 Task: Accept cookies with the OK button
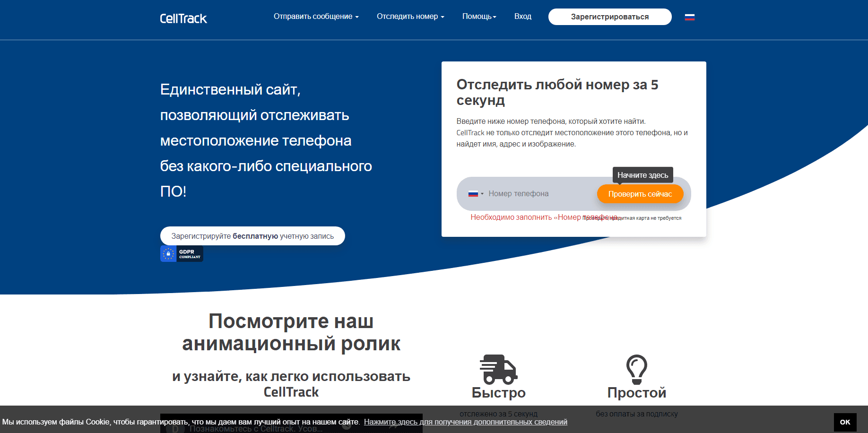[x=845, y=421]
